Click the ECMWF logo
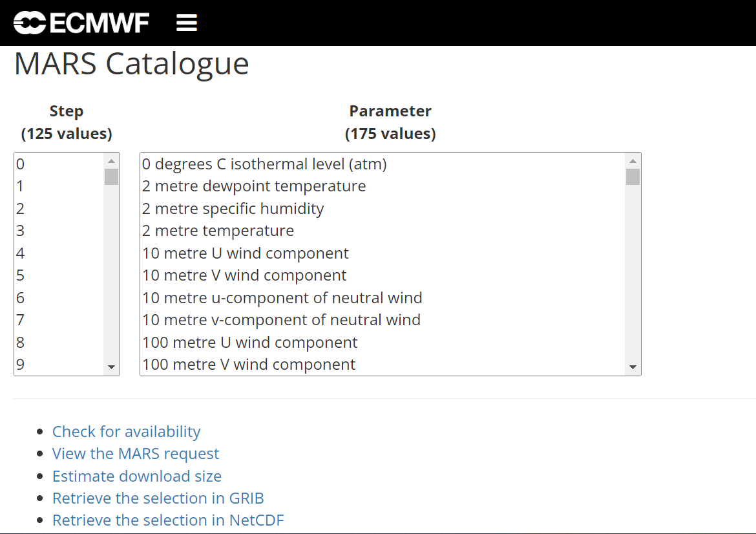756x534 pixels. tap(81, 23)
